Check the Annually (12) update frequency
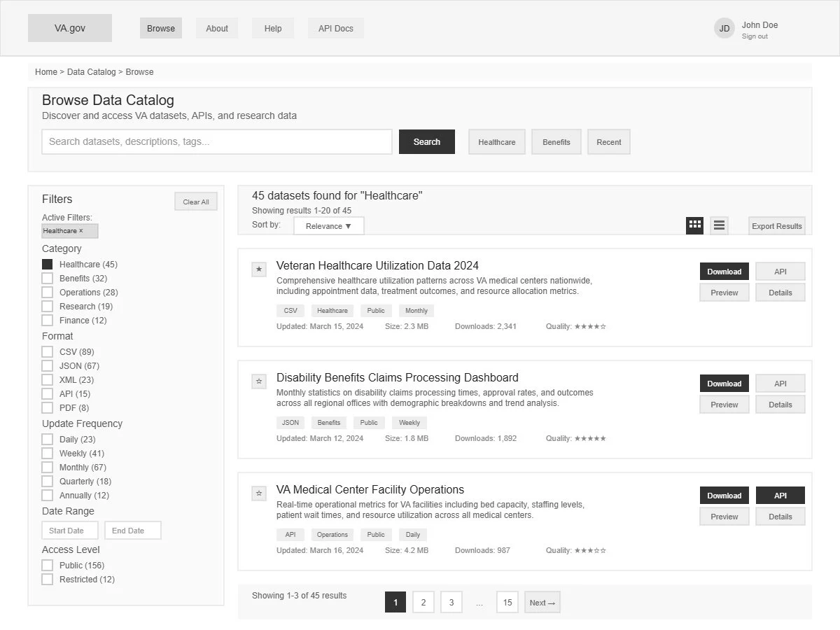This screenshot has height=630, width=840. click(x=48, y=496)
